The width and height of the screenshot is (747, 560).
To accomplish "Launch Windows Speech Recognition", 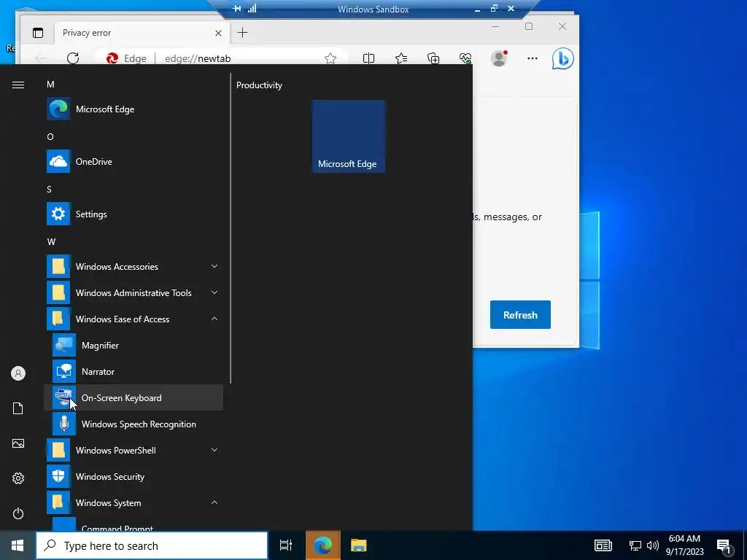I will click(134, 424).
